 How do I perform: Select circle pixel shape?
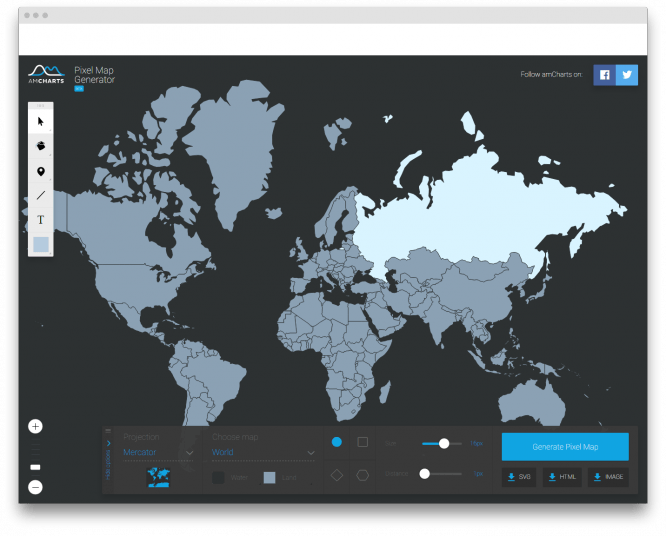pos(336,442)
